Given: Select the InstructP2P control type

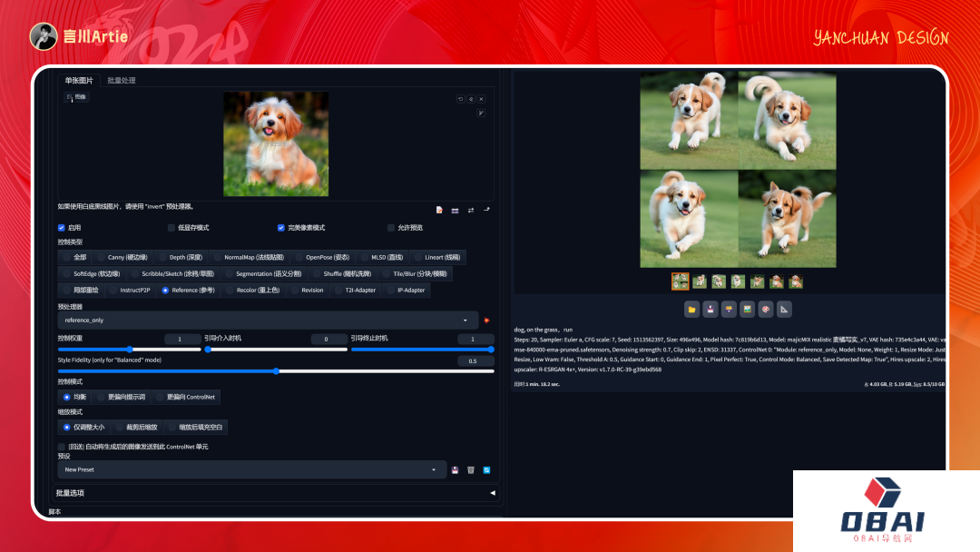Looking at the screenshot, I should 130,290.
